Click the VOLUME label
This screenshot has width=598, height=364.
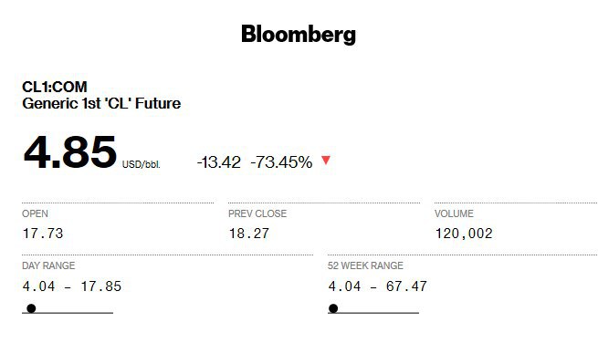(x=454, y=213)
